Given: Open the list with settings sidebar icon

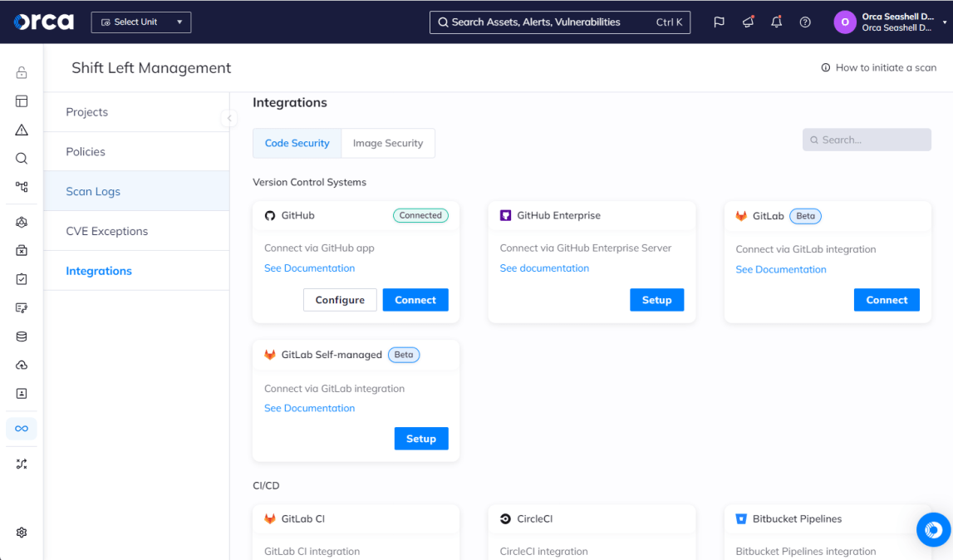Looking at the screenshot, I should pos(22,307).
